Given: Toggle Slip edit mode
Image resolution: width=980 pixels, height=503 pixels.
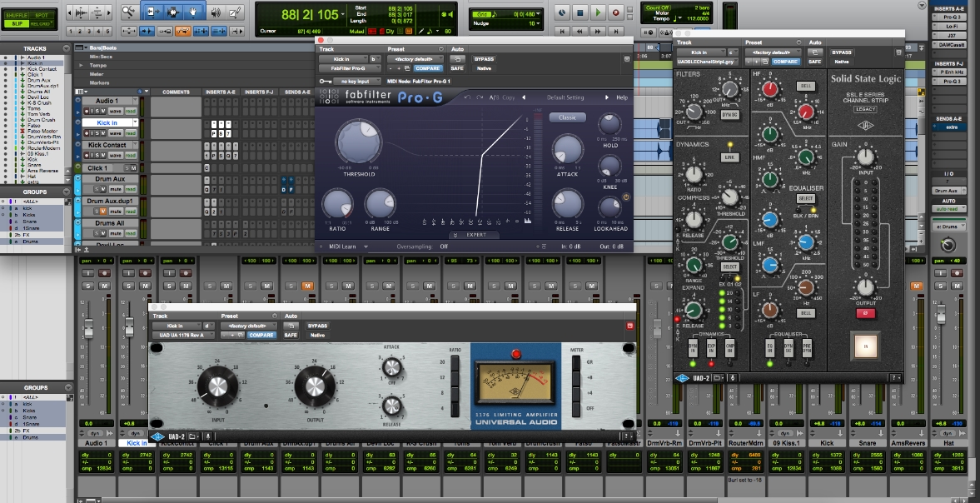Looking at the screenshot, I should click(16, 23).
